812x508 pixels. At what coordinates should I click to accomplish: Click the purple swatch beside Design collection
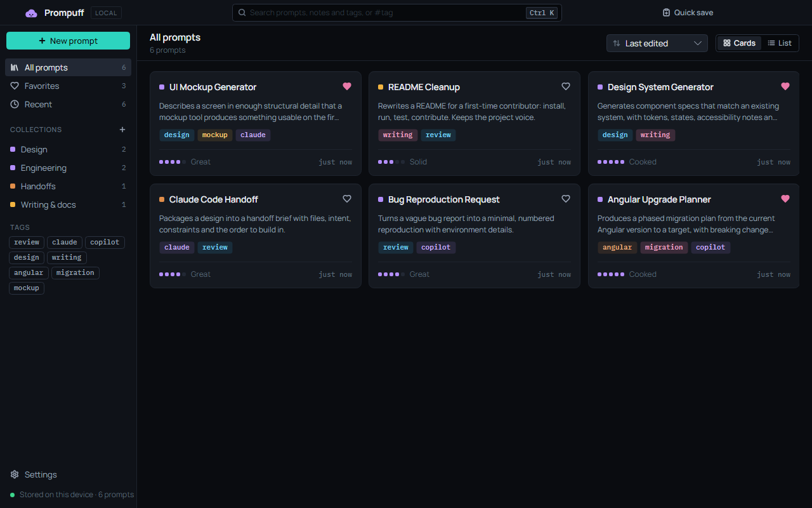tap(13, 149)
